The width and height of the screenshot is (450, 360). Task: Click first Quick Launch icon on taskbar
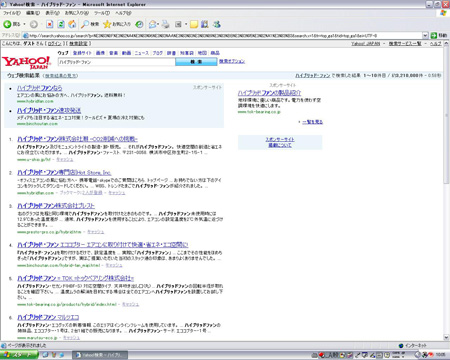point(45,355)
